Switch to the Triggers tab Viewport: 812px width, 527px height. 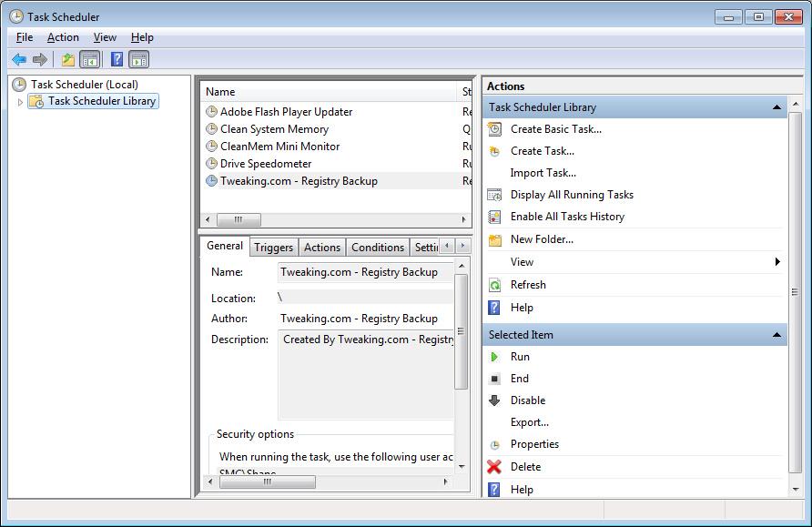[273, 248]
